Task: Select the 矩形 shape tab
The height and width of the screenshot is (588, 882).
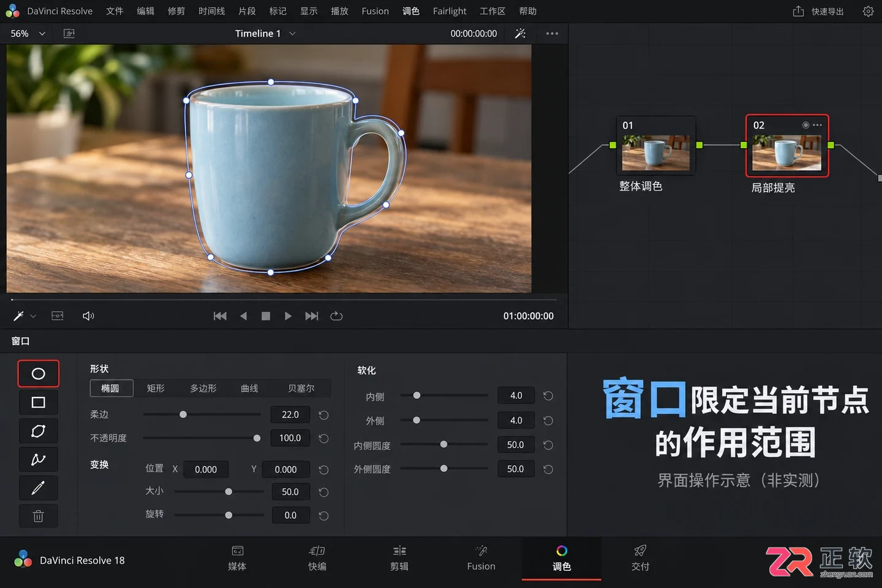Action: tap(156, 388)
